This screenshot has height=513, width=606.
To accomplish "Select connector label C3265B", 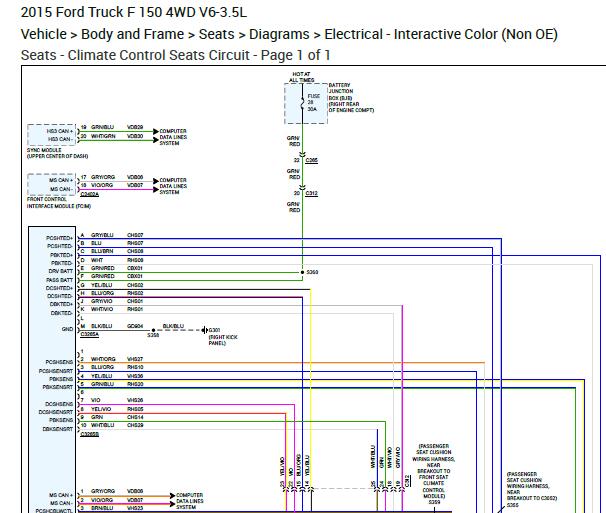I will coord(90,435).
